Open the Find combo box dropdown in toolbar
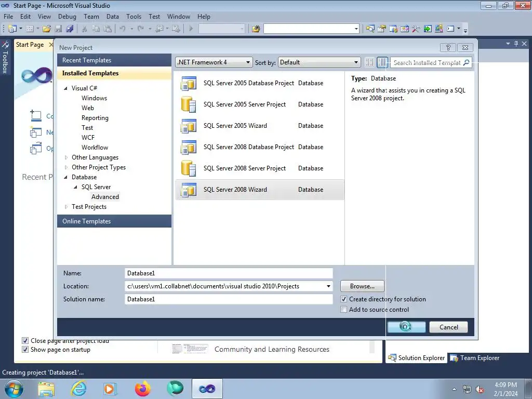This screenshot has height=399, width=532. tap(356, 29)
